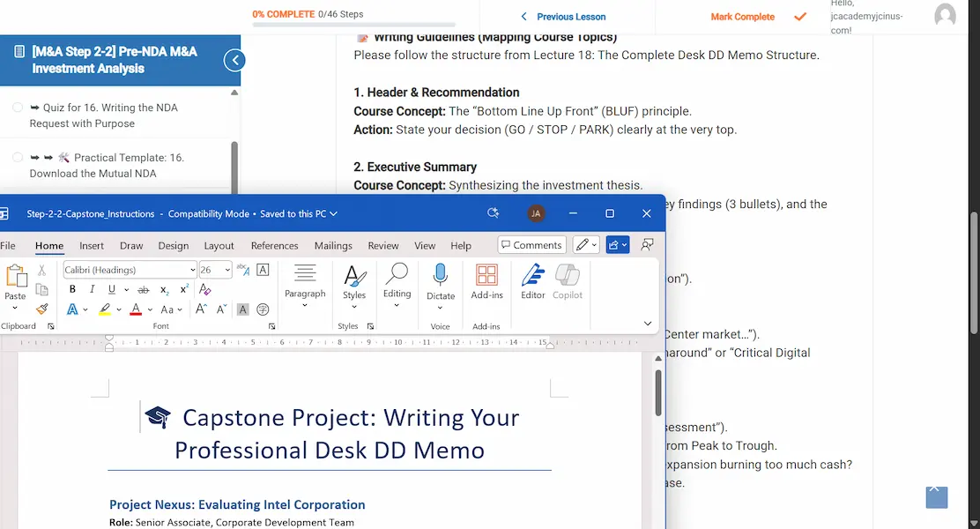Check circle for Quiz 16 NDA Request
This screenshot has height=529, width=980.
18,108
